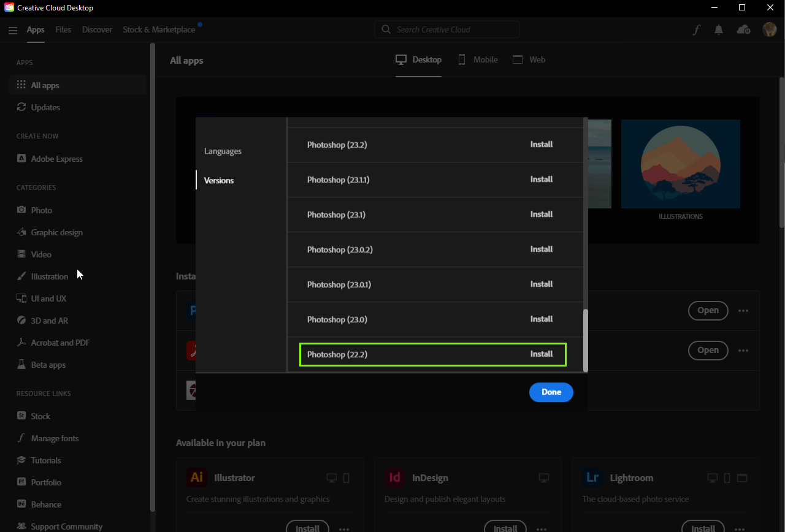Click the Lightroom app icon

click(592, 477)
